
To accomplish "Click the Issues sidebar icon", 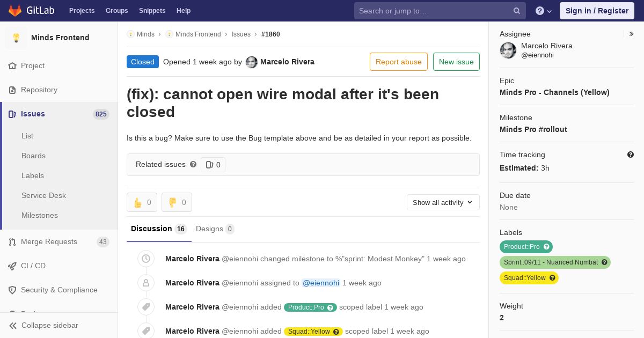I will 12,114.
